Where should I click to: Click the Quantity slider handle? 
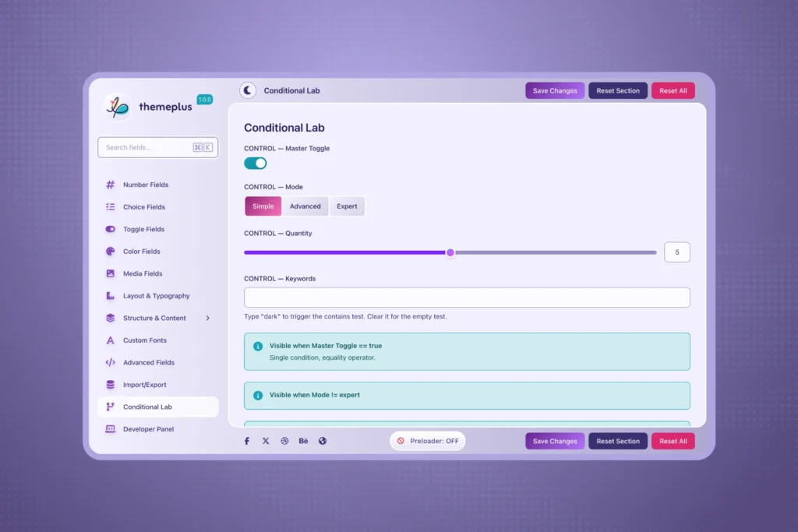pos(450,252)
